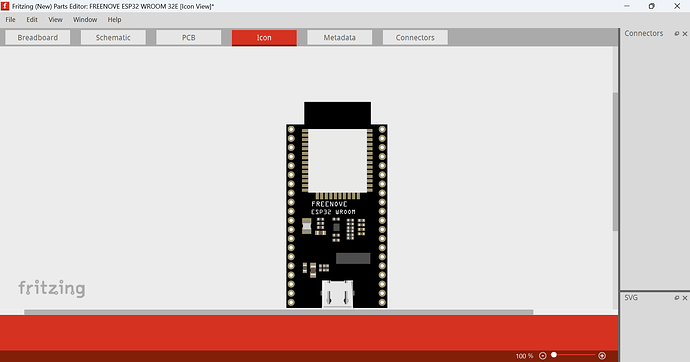
Task: Click the zoom level slider handle
Action: point(554,355)
